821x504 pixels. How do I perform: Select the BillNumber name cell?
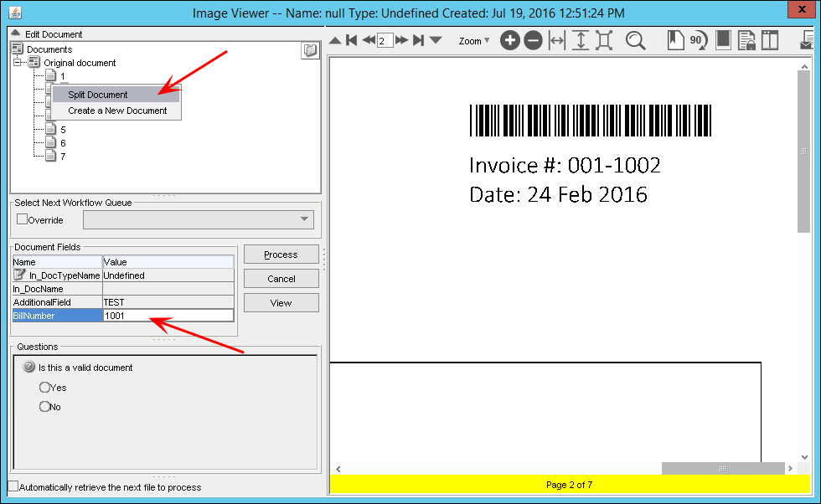[58, 316]
